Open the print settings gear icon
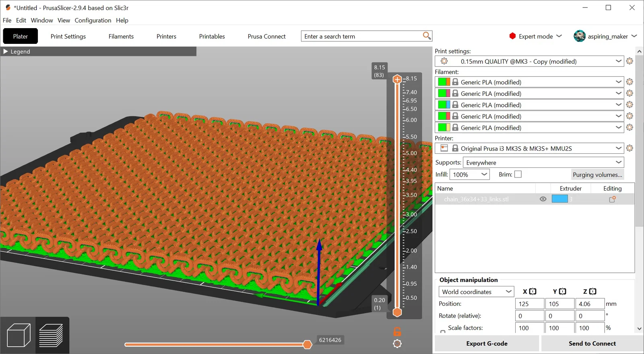 [x=630, y=61]
